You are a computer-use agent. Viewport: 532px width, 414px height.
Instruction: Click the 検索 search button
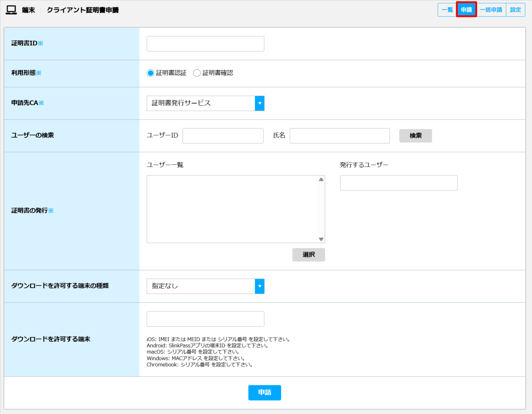click(x=415, y=136)
